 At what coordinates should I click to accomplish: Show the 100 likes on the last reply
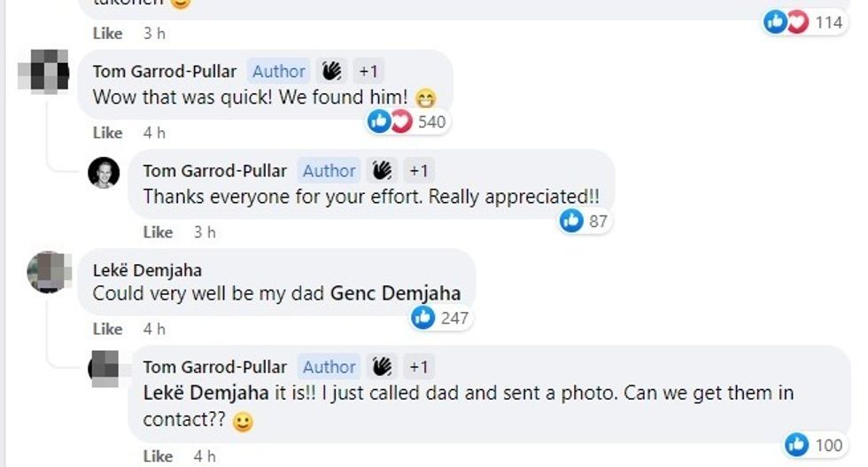pyautogui.click(x=815, y=445)
